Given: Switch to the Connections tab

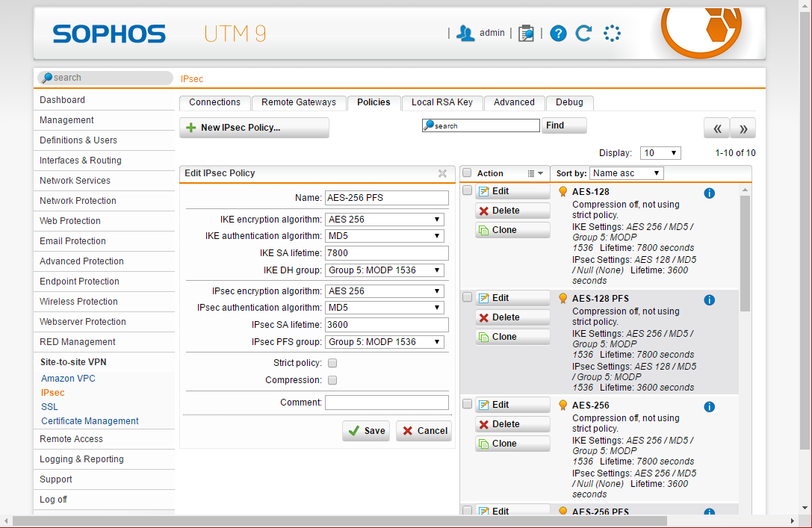Looking at the screenshot, I should click(x=215, y=102).
